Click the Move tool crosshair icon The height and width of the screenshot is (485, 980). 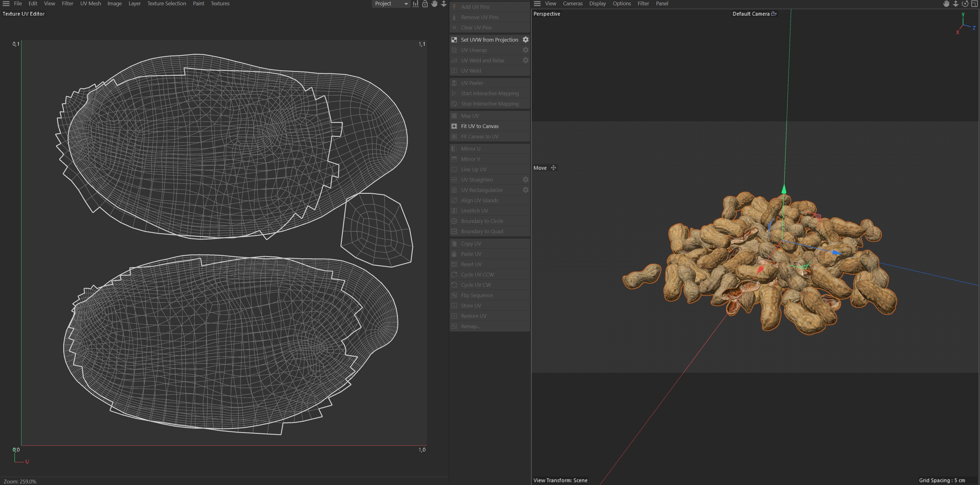(x=554, y=168)
